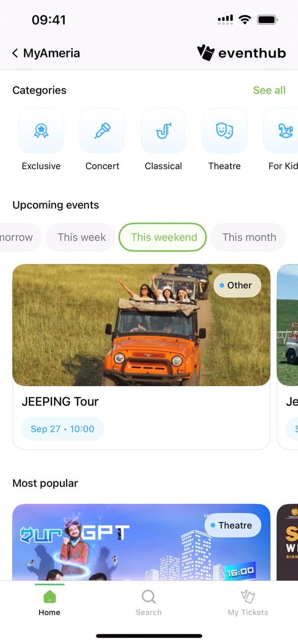Open the JEEPING Tour event title

pyautogui.click(x=60, y=402)
